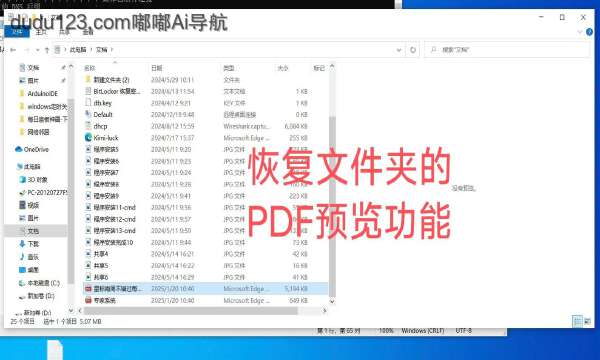Open the Help question mark icon
The width and height of the screenshot is (600, 360).
click(589, 32)
